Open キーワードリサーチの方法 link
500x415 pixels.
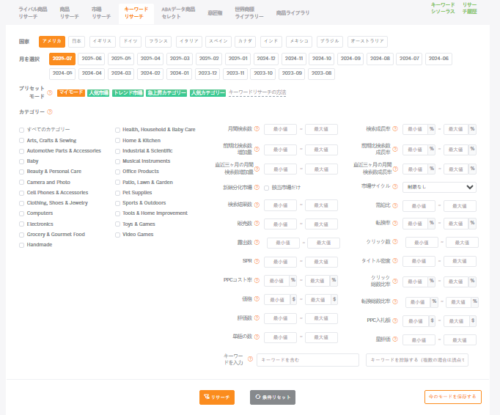(257, 92)
